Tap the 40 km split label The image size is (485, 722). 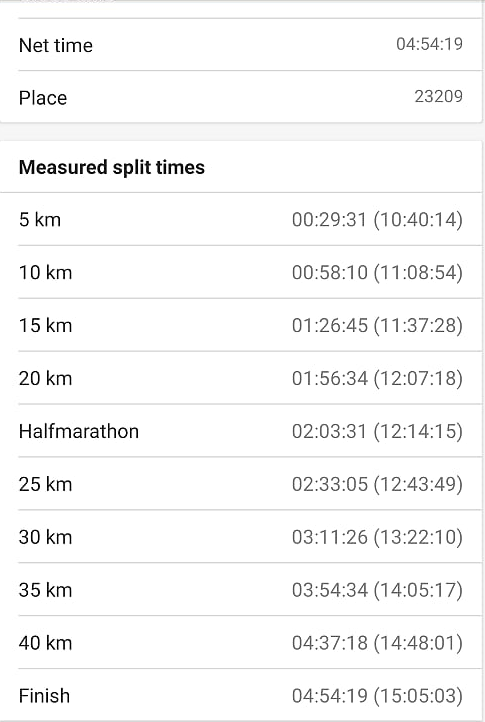tap(46, 643)
